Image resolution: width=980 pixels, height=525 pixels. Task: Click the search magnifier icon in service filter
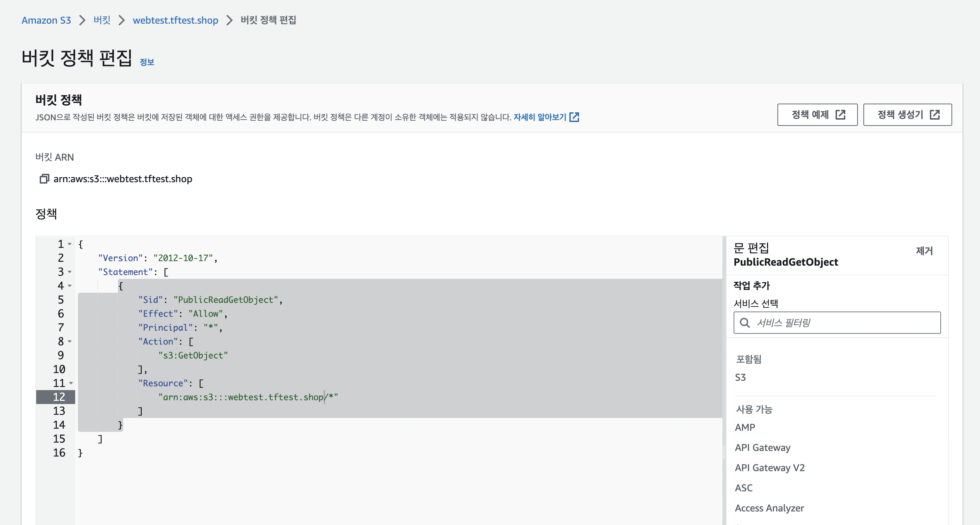[744, 323]
